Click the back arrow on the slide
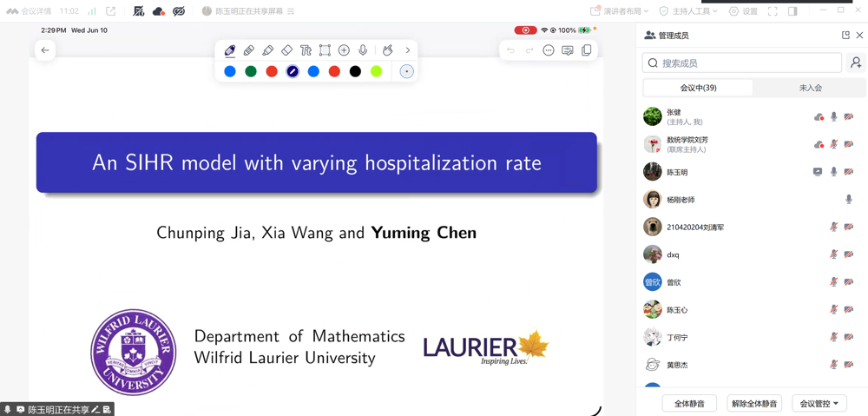 click(x=45, y=50)
